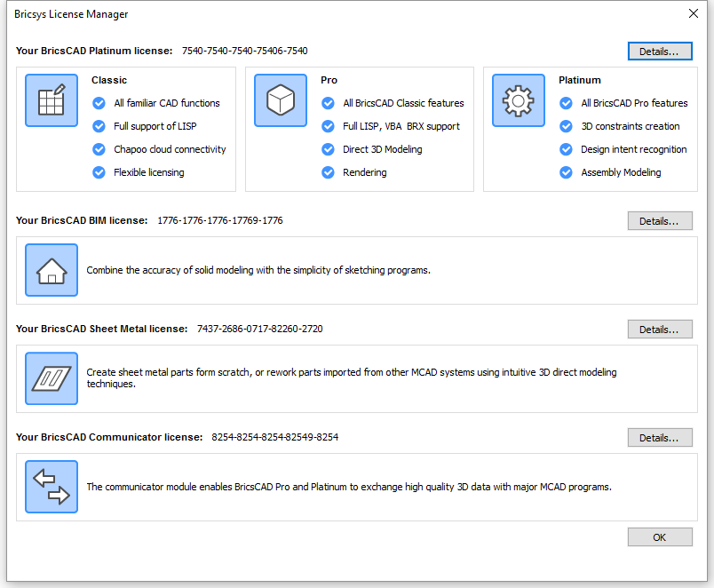Click checkmark beside Design intent recognition

pyautogui.click(x=566, y=149)
